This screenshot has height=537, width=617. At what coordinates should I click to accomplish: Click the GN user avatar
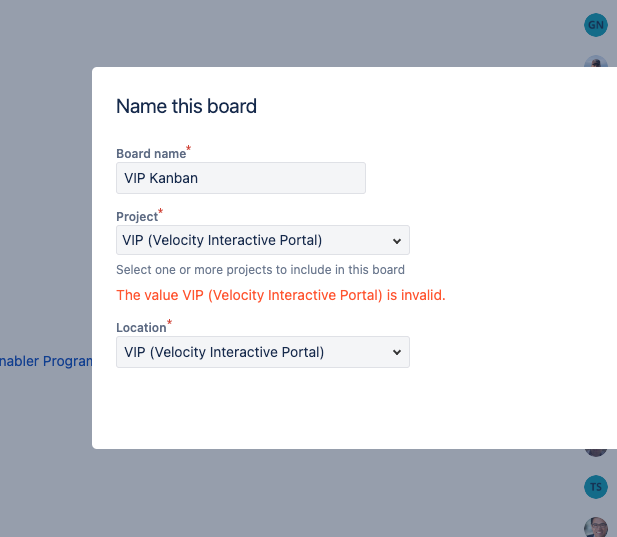[596, 25]
